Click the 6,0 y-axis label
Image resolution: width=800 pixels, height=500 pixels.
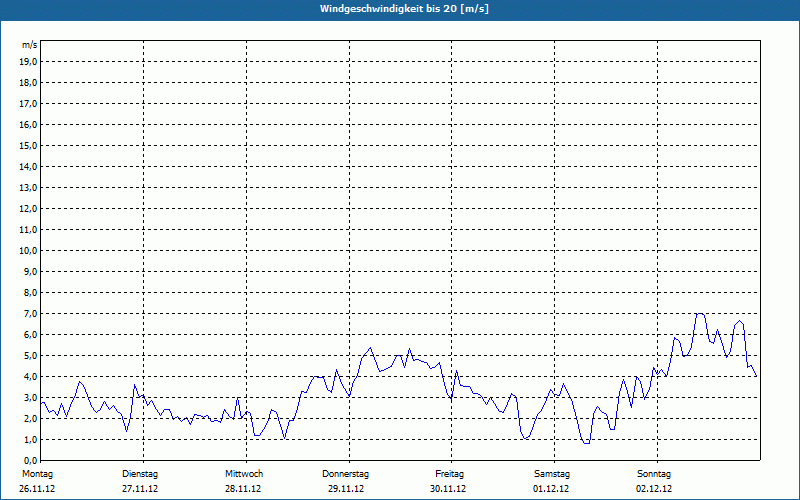tap(30, 335)
